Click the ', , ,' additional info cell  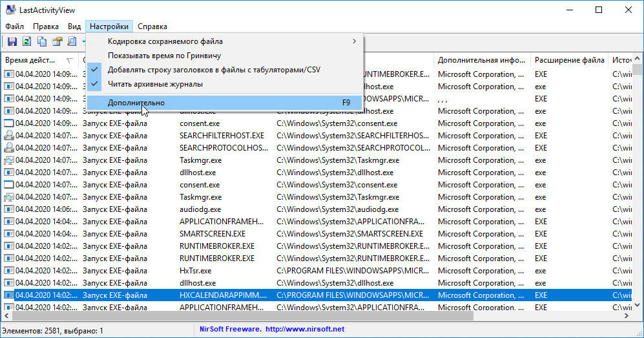[442, 100]
